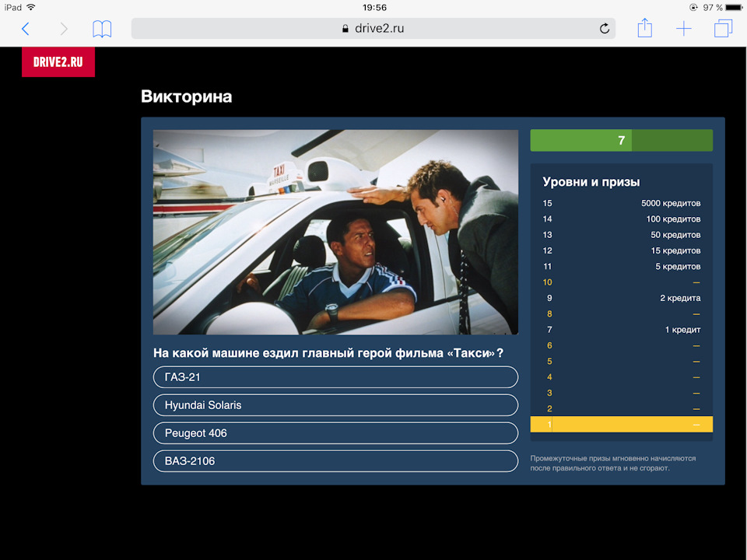Image resolution: width=747 pixels, height=560 pixels.
Task: Reload the page with the refresh icon
Action: click(604, 29)
